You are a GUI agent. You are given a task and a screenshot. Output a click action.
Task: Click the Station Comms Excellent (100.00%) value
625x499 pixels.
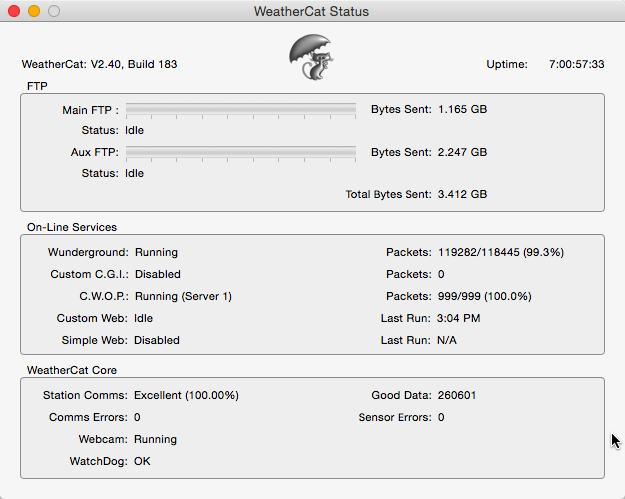coord(186,395)
